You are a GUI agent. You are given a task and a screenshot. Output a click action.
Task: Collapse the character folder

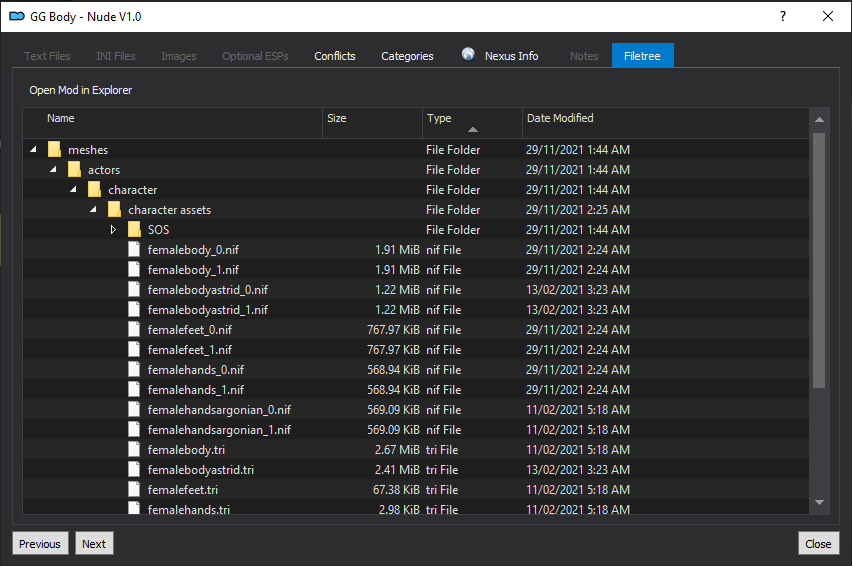tap(73, 189)
